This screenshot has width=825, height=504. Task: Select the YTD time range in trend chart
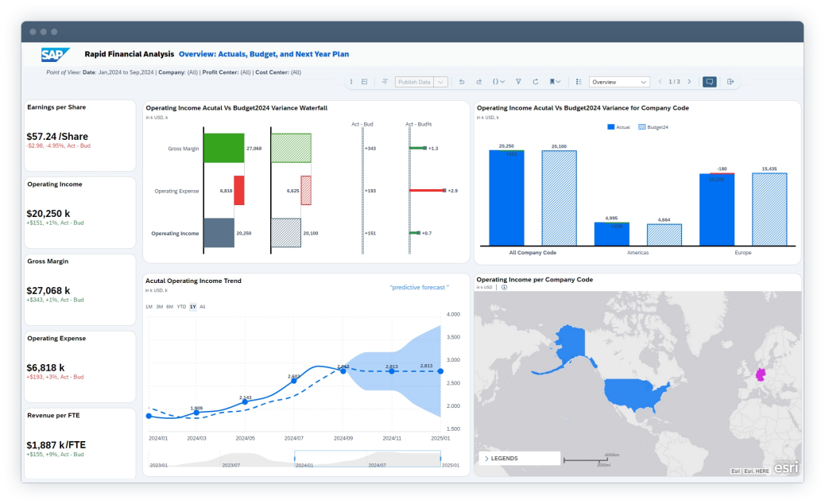180,306
